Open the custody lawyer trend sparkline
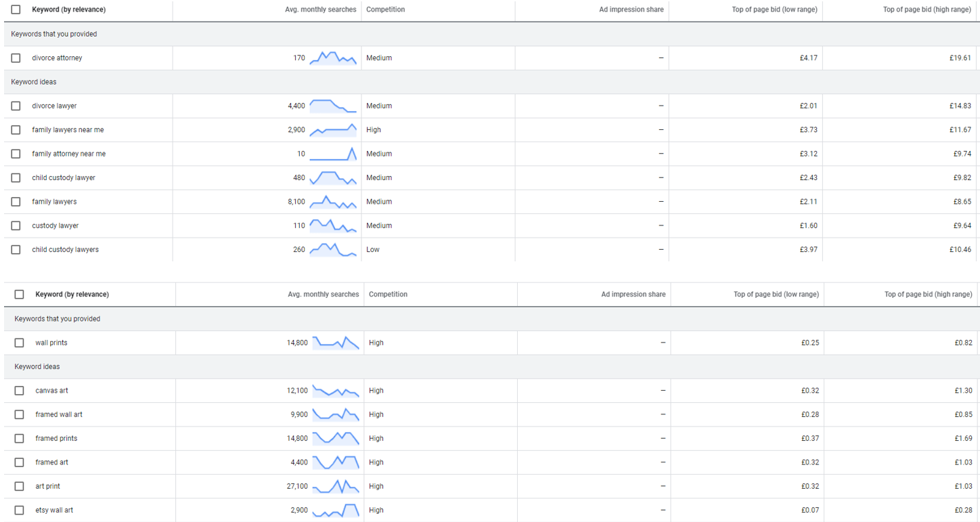Image resolution: width=980 pixels, height=522 pixels. 333,225
